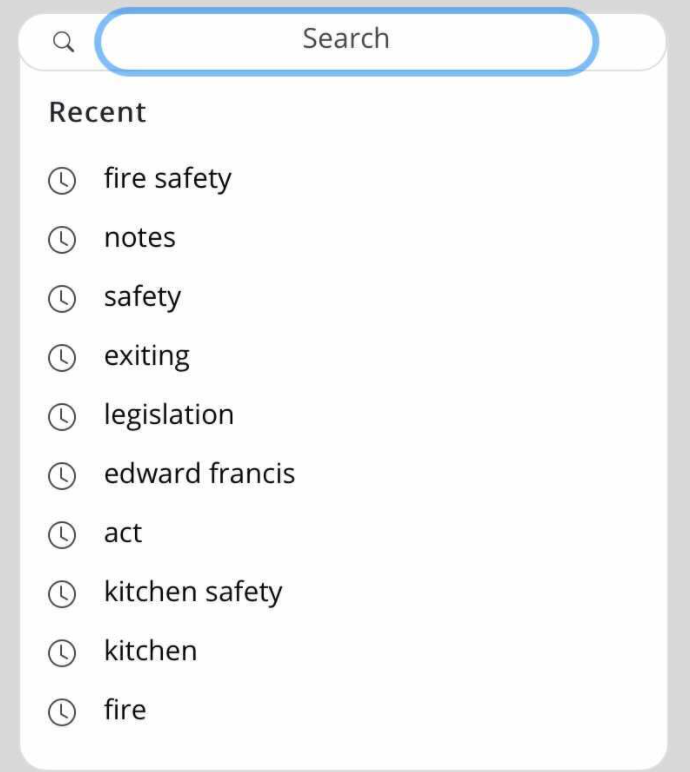Choose 'safety' from recent searches
This screenshot has width=690, height=772.
[x=142, y=298]
